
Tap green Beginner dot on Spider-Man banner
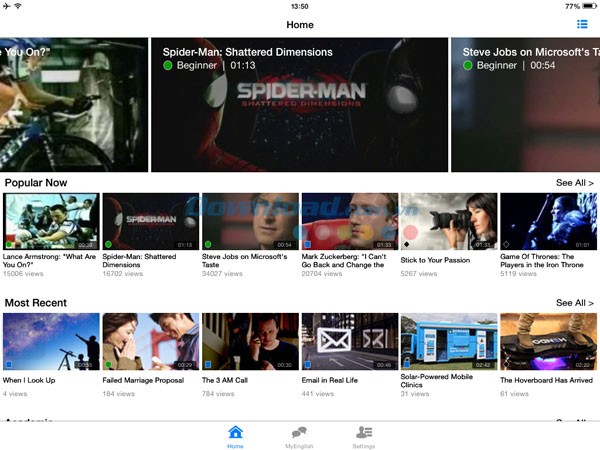[168, 66]
